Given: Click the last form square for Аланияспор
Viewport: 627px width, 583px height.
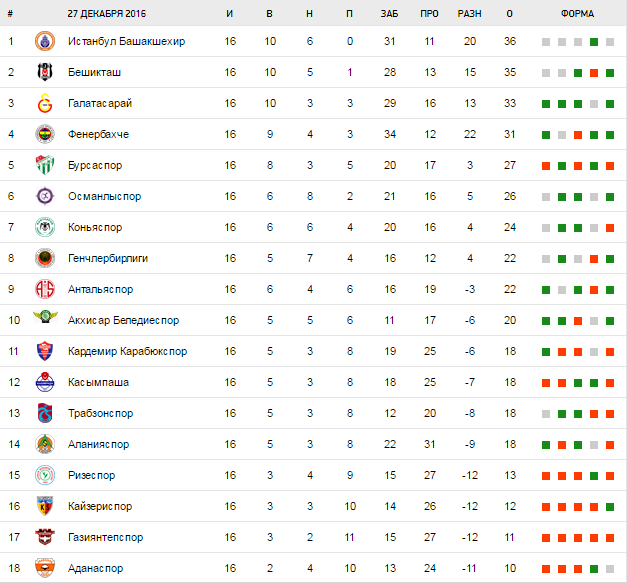Looking at the screenshot, I should click(x=610, y=445).
